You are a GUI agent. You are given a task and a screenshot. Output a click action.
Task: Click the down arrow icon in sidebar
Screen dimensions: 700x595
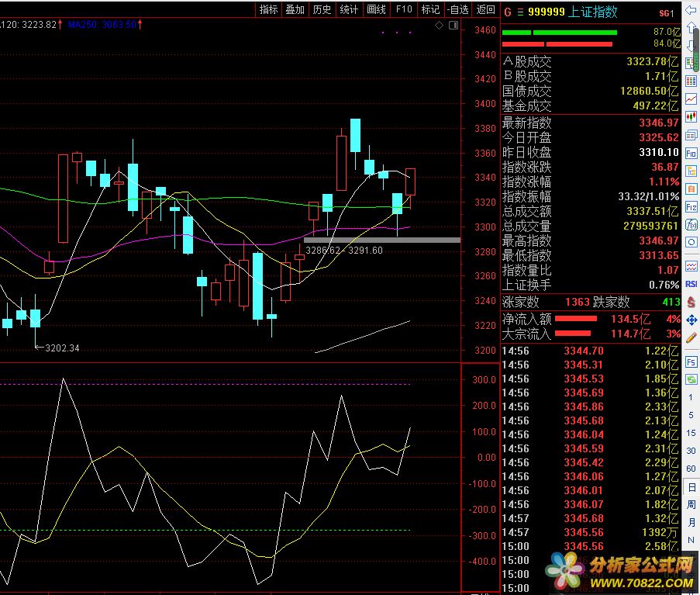click(x=690, y=45)
